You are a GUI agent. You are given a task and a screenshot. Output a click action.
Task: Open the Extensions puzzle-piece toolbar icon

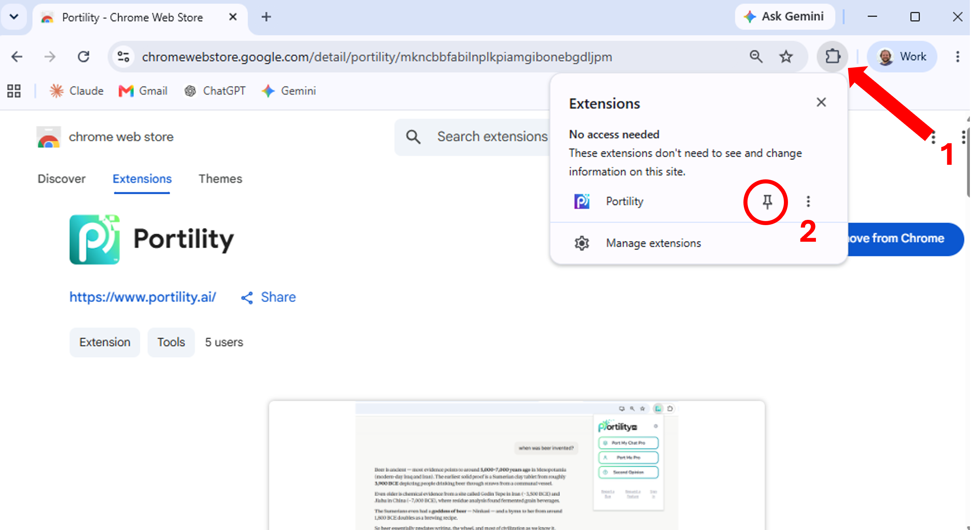[x=832, y=57]
